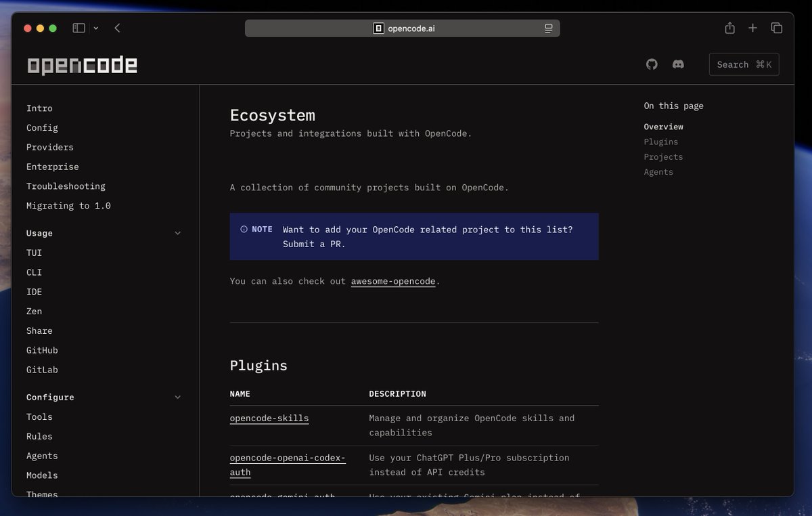Click the opencode.ai address bar

click(402, 28)
